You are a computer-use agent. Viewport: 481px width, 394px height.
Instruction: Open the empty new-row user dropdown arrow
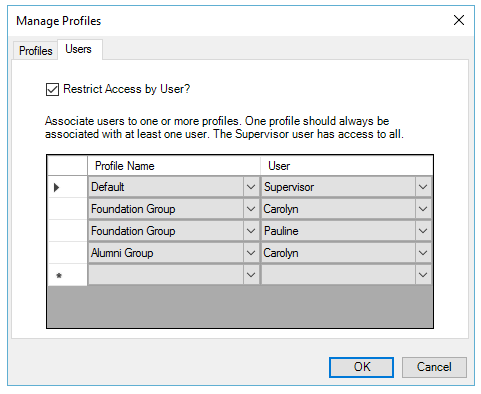point(423,275)
